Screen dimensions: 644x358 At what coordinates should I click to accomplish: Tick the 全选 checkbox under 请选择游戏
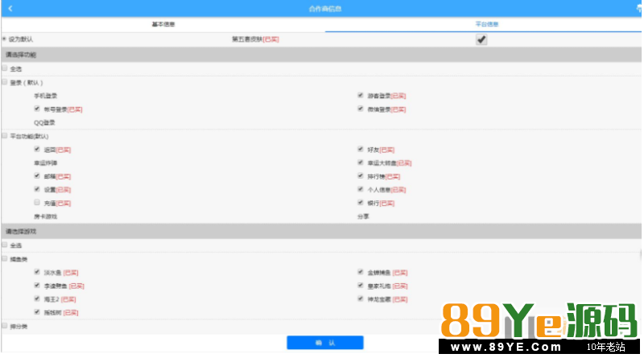click(x=5, y=245)
